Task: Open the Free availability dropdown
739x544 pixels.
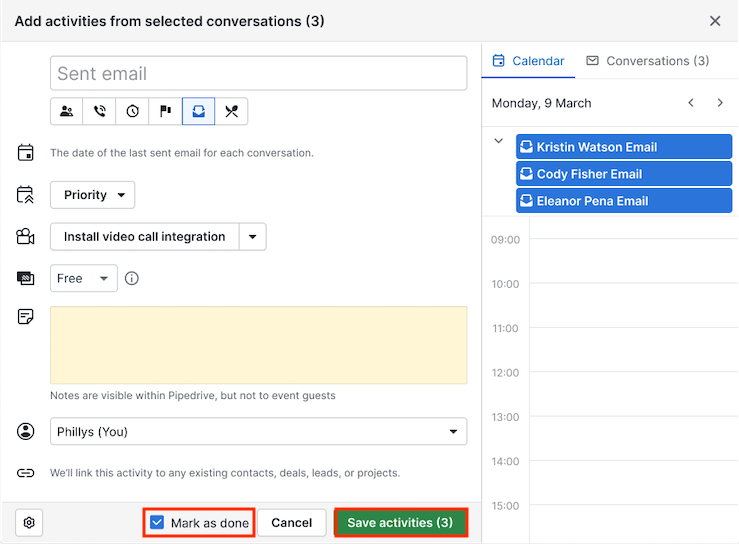Action: click(x=84, y=278)
